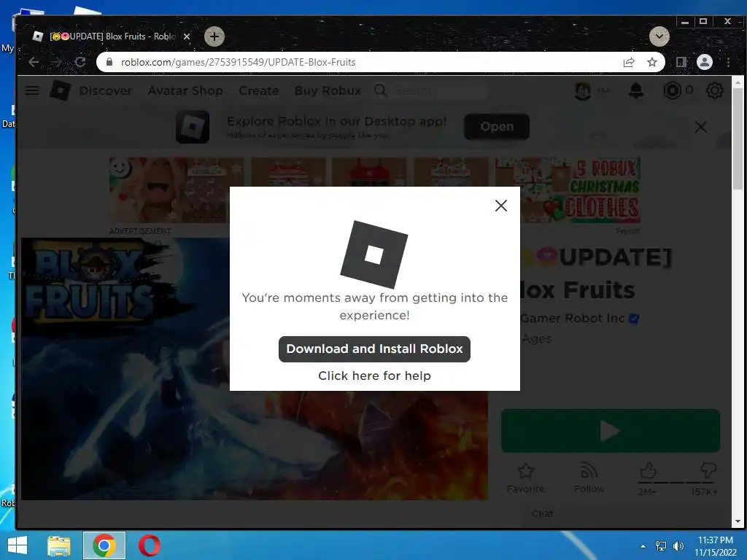Image resolution: width=747 pixels, height=560 pixels.
Task: Follow the game
Action: click(589, 478)
